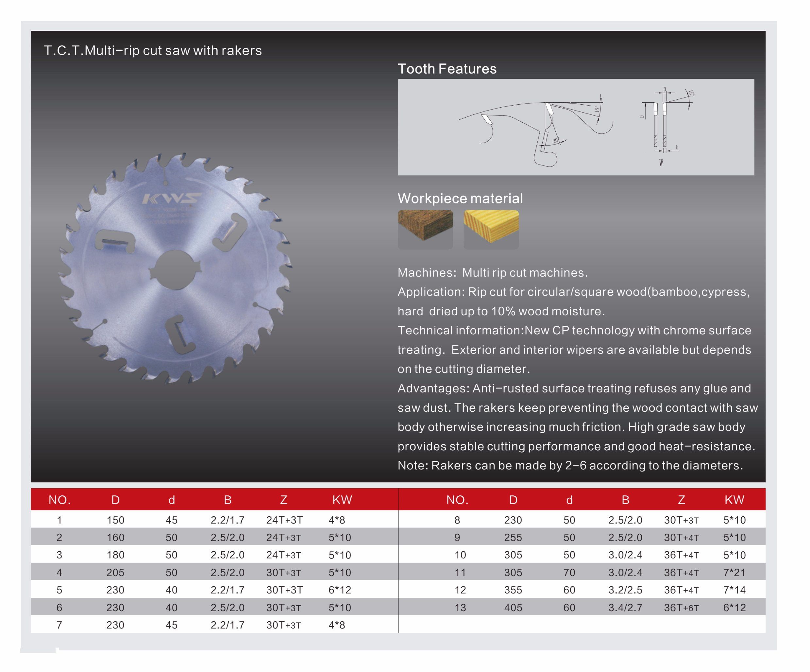
Task: Open the tooth features technical diagram
Action: (x=576, y=127)
